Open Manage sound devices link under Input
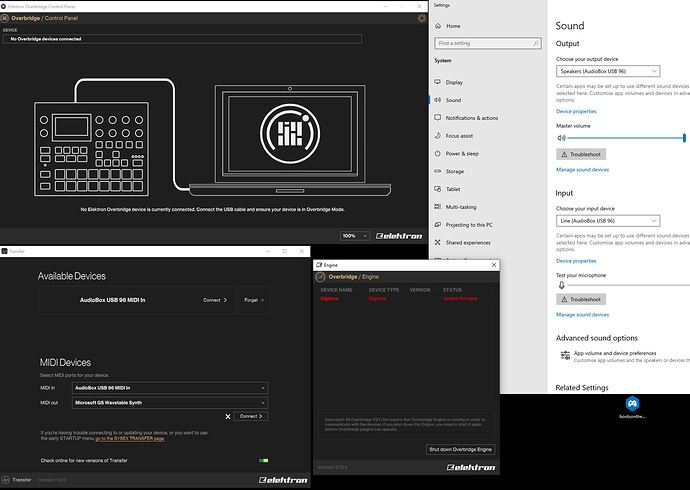690x490 pixels. (582, 314)
